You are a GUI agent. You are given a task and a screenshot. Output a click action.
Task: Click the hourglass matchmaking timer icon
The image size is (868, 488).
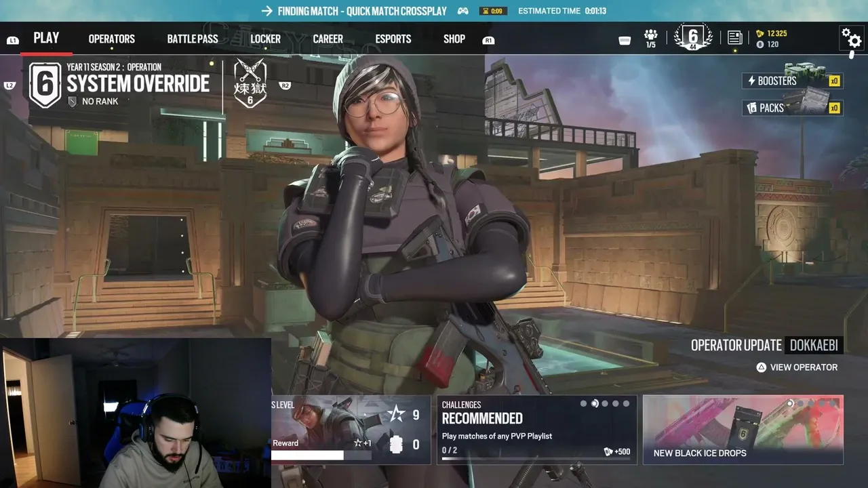click(486, 11)
